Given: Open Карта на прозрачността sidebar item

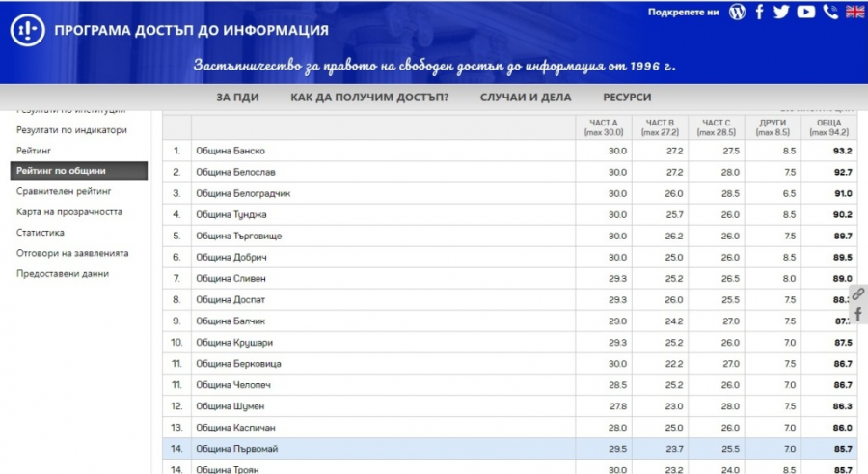Looking at the screenshot, I should coord(69,211).
